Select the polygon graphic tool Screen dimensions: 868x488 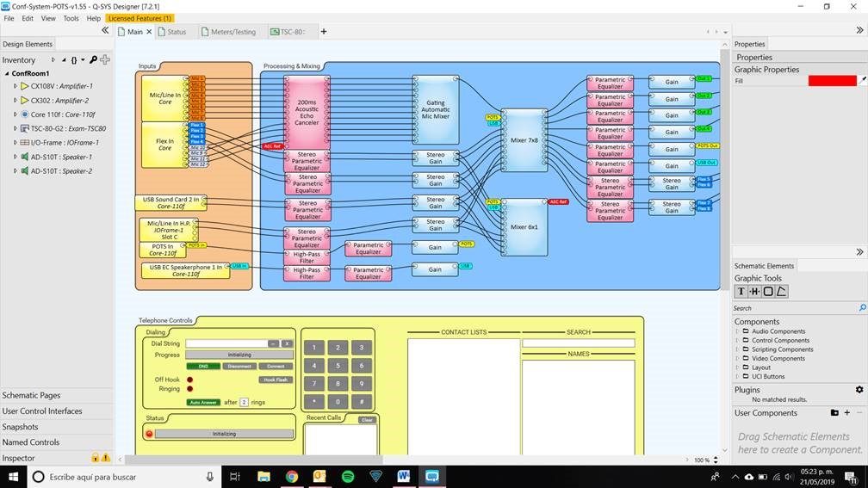coord(782,292)
